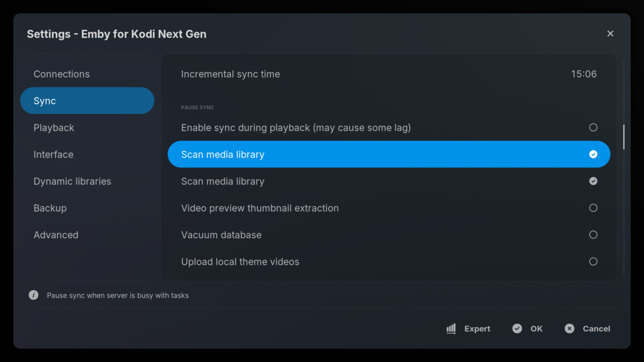Open the Advanced settings category

[56, 235]
